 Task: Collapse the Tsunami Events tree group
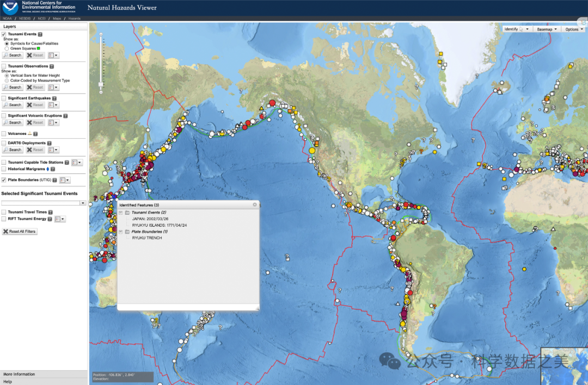click(x=121, y=212)
